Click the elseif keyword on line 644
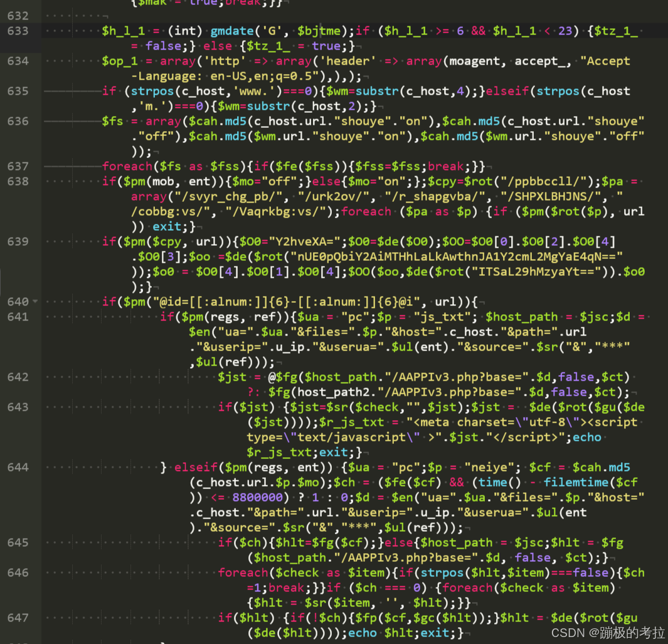668x644 pixels. tap(196, 467)
